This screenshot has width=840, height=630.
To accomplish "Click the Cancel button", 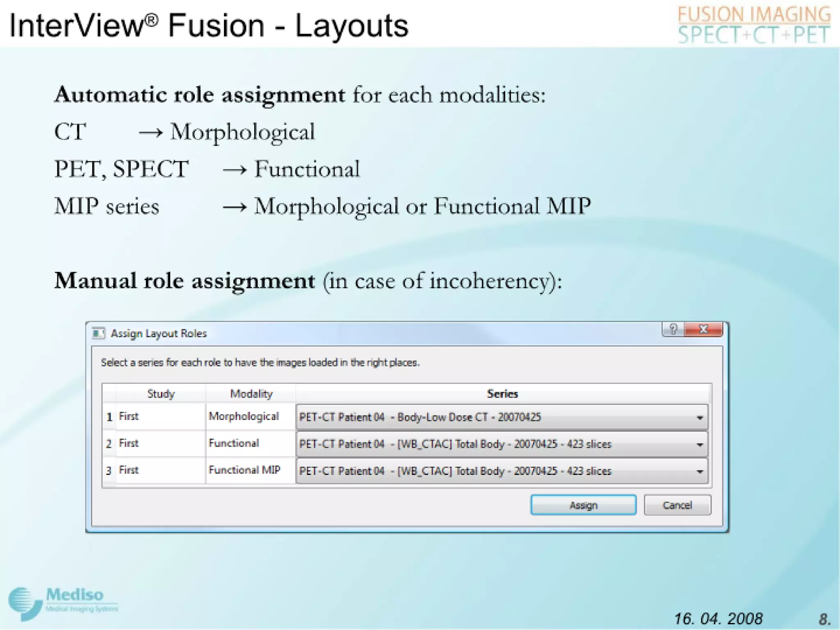I will [x=677, y=505].
